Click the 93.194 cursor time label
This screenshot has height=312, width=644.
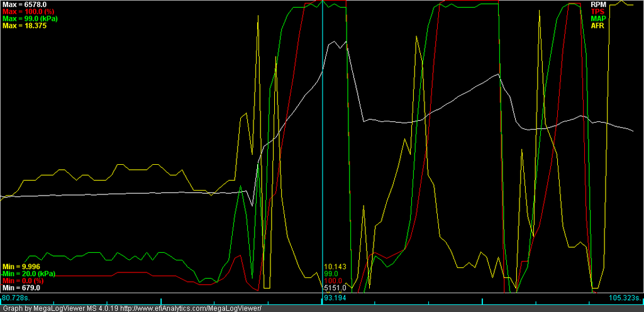tap(335, 297)
